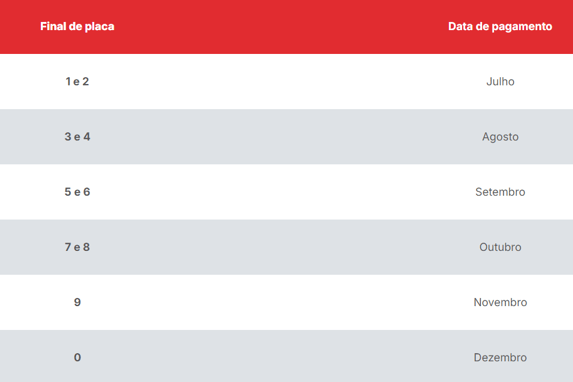Click the digit '6' in third row
This screenshot has width=573, height=382.
click(x=86, y=192)
